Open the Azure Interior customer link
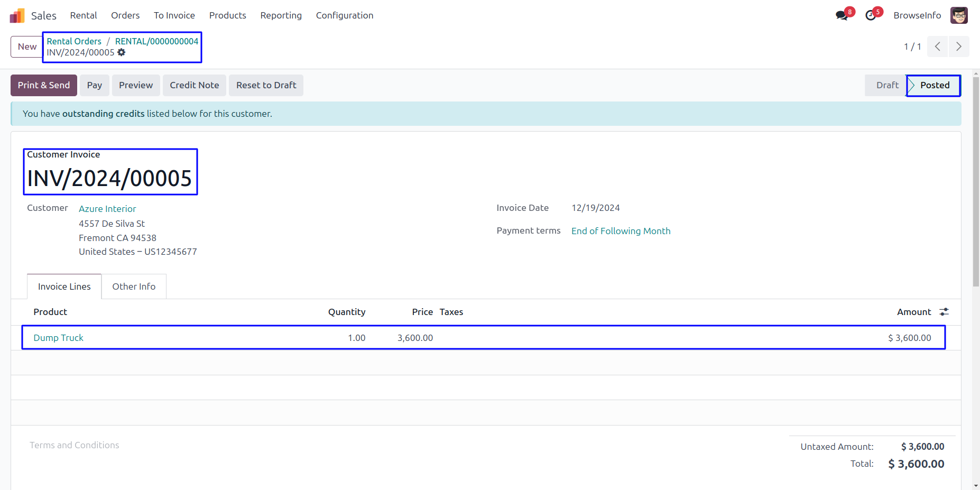The image size is (980, 490). pos(107,209)
